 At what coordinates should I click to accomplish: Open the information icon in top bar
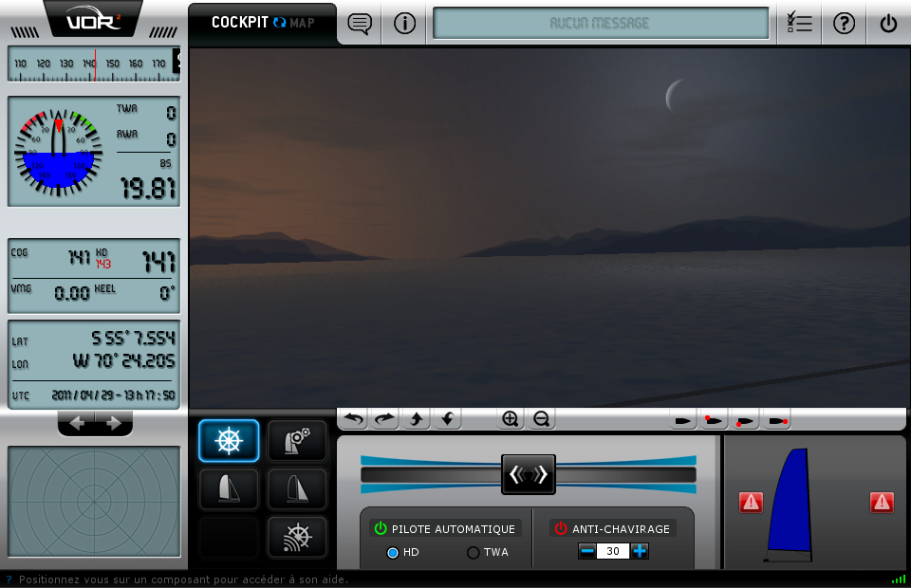tap(405, 24)
